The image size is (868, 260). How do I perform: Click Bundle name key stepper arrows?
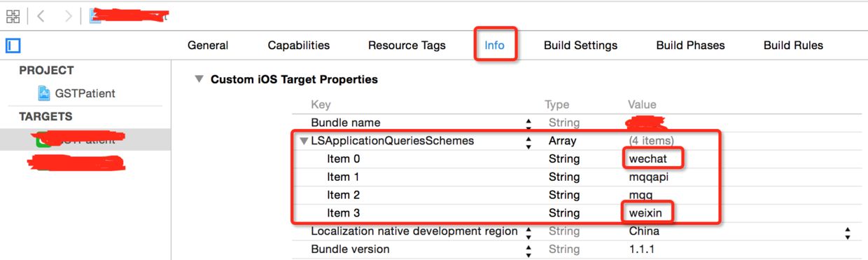[528, 123]
